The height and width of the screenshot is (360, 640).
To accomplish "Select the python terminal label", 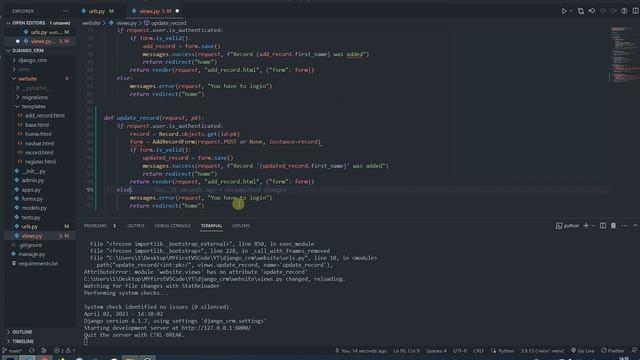I will coord(567,226).
